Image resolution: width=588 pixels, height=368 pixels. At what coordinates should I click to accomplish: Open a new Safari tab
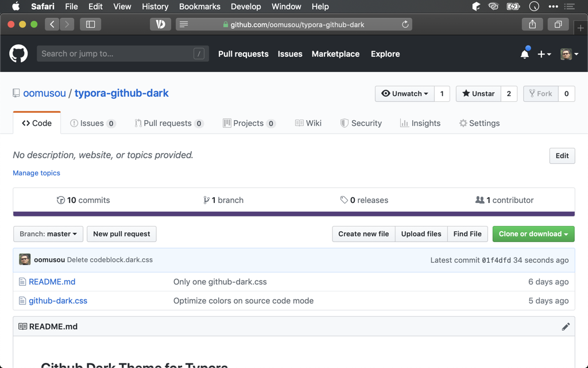[x=581, y=28]
